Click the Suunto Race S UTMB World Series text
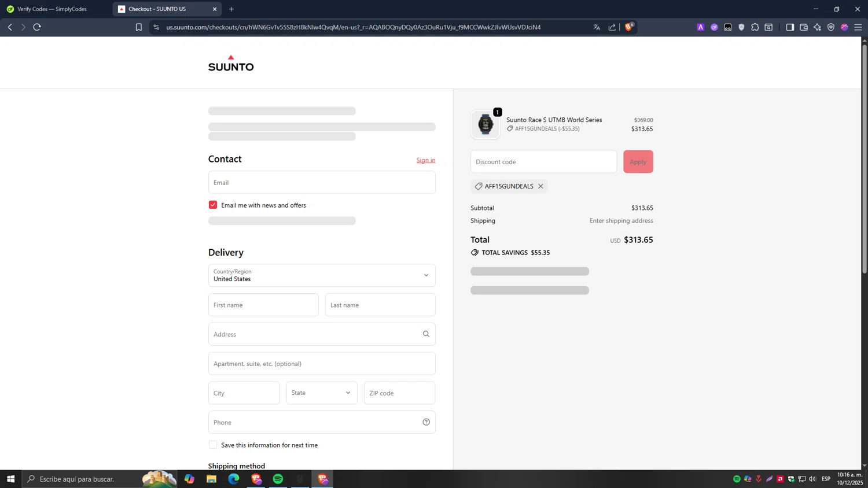868x488 pixels. pos(554,120)
